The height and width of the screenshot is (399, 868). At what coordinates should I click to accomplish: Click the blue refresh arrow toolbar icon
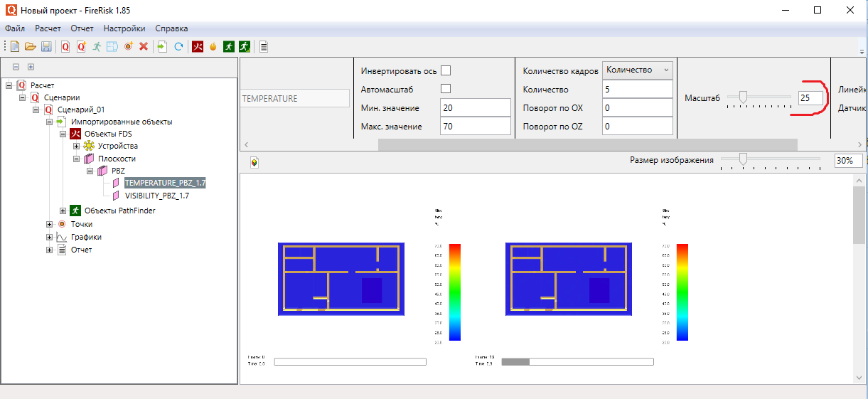(x=178, y=46)
